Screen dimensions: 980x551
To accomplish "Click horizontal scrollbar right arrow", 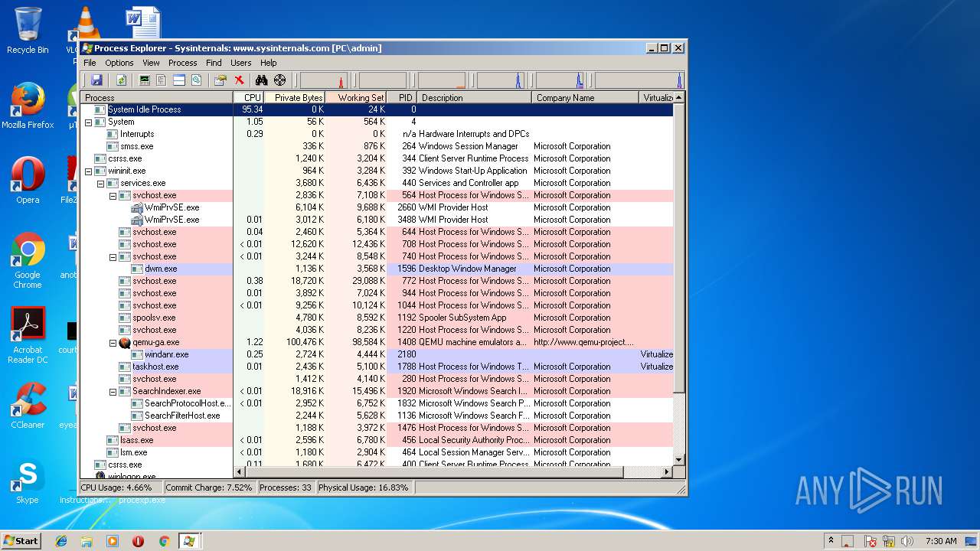I will pyautogui.click(x=666, y=471).
